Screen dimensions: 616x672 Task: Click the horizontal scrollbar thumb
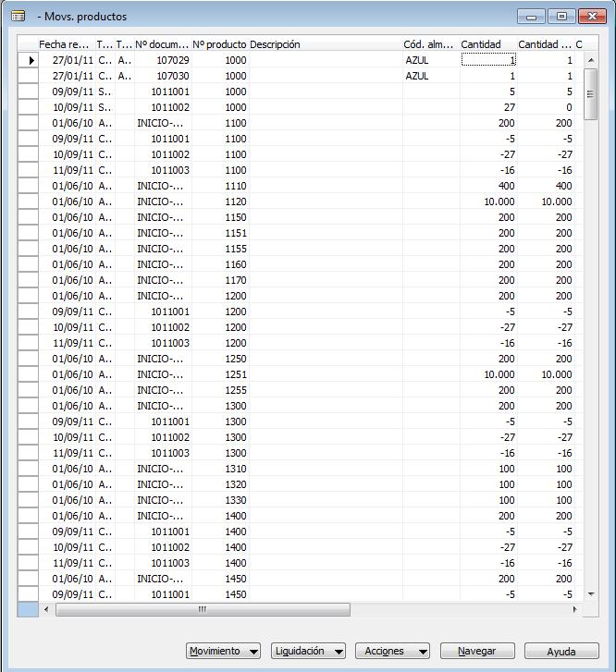(203, 609)
